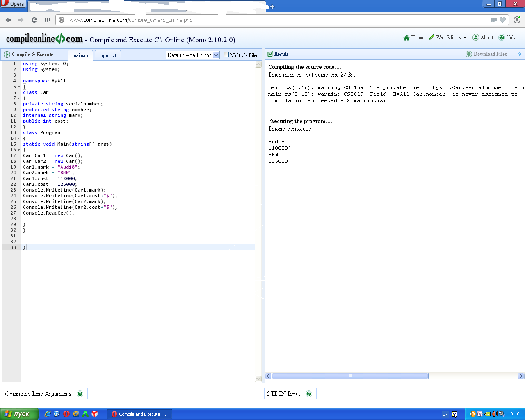Focus the STDIN Input field
This screenshot has height=420, width=525.
pyautogui.click(x=420, y=394)
